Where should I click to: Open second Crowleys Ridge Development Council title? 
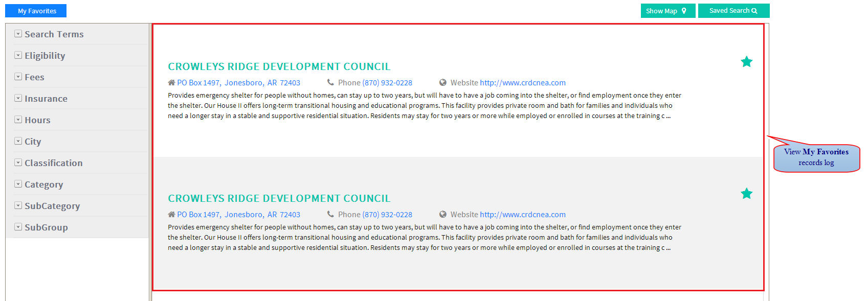(279, 198)
